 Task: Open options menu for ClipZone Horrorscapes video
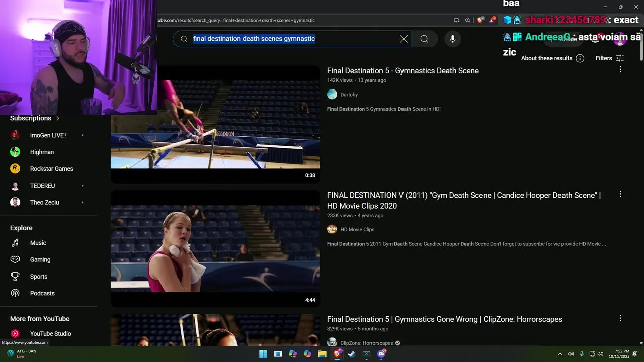coord(620,318)
